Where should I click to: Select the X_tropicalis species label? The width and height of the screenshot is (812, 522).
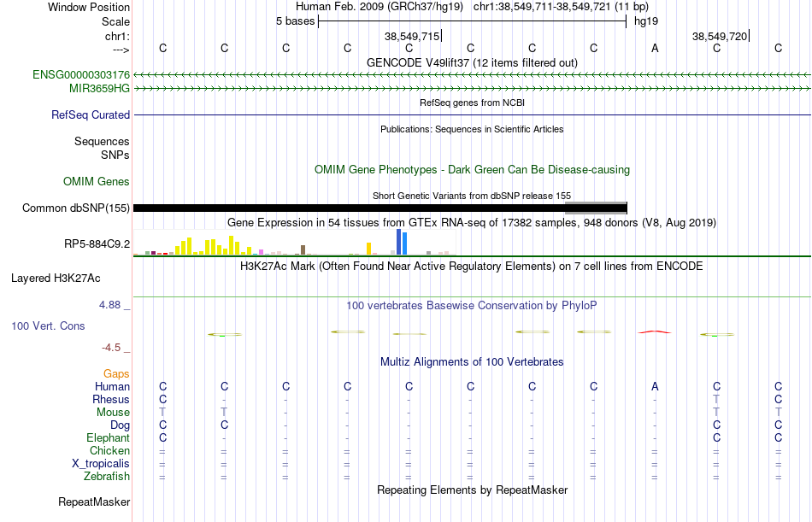(x=101, y=464)
